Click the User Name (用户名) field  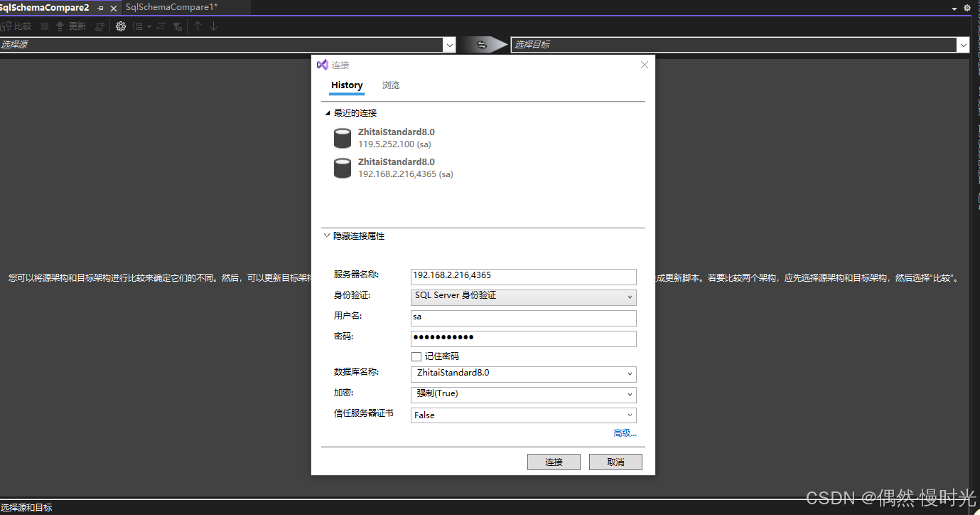[x=524, y=318]
